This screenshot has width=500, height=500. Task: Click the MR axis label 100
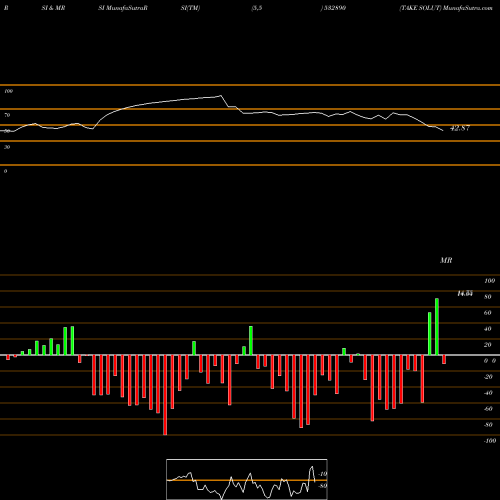click(489, 281)
